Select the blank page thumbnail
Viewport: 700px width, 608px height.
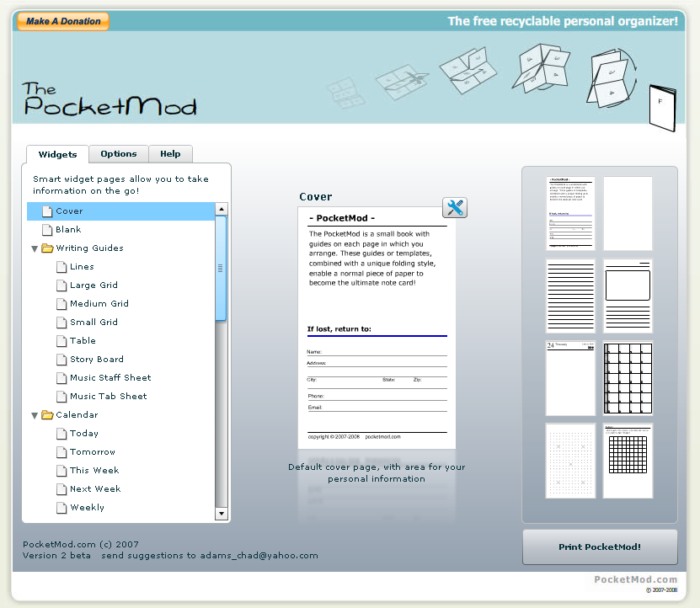[x=628, y=213]
